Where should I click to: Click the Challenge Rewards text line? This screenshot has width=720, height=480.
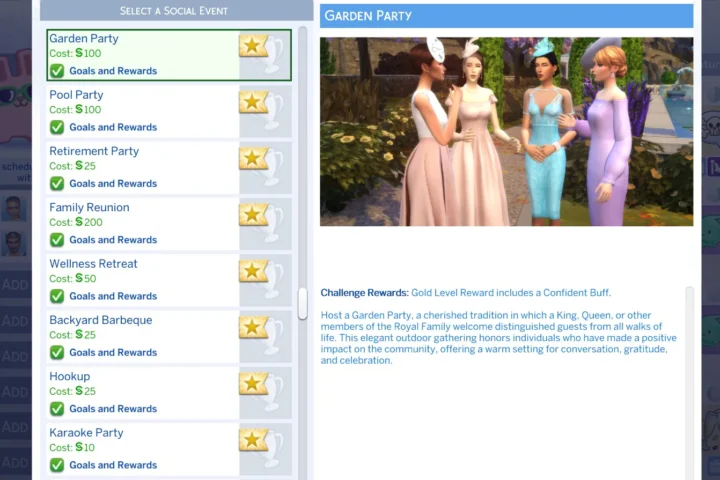point(466,293)
